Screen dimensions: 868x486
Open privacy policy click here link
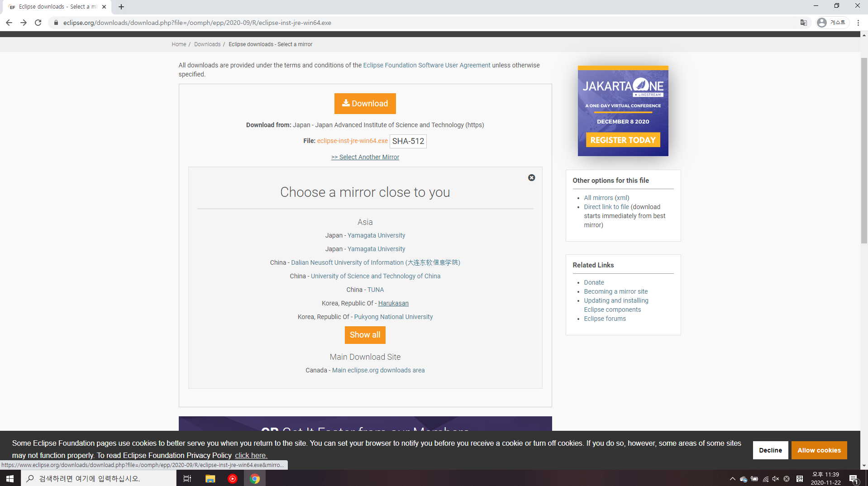point(251,455)
